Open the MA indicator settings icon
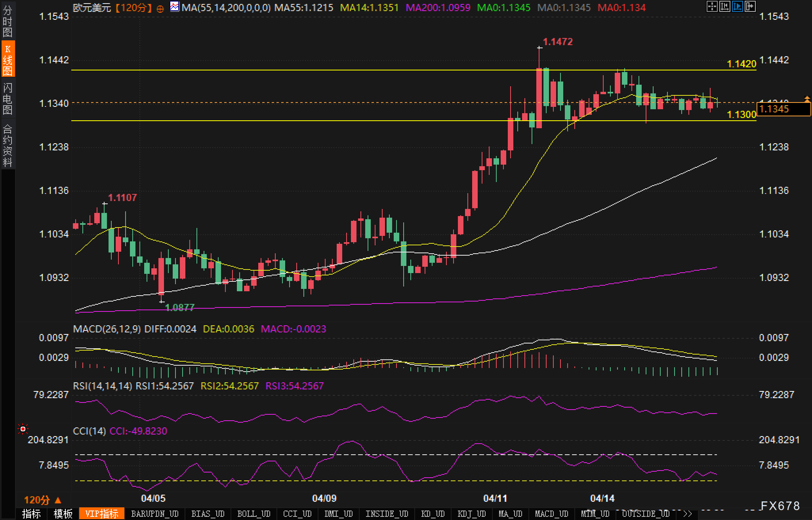The image size is (812, 520). 174,7
